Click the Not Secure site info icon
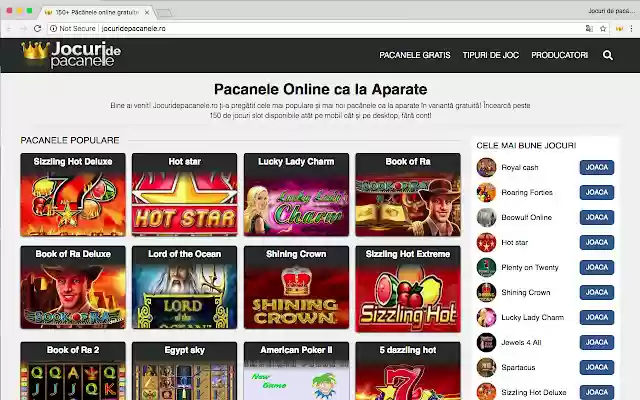 (x=53, y=29)
